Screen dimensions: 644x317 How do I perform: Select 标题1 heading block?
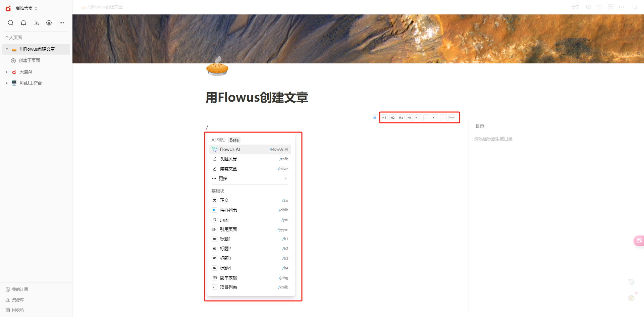[250, 239]
